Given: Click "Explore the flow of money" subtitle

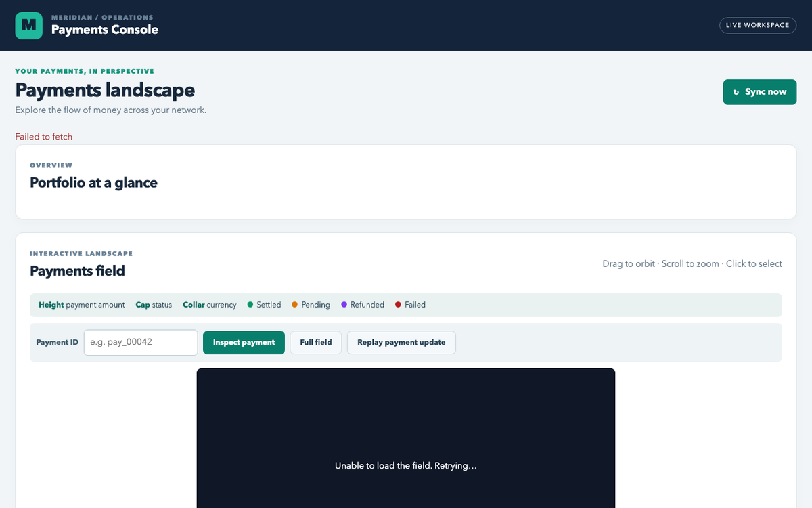Looking at the screenshot, I should click(x=111, y=110).
